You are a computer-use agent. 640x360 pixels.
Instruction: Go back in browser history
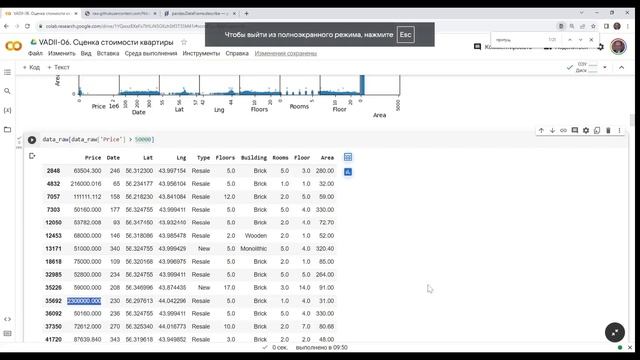point(6,26)
